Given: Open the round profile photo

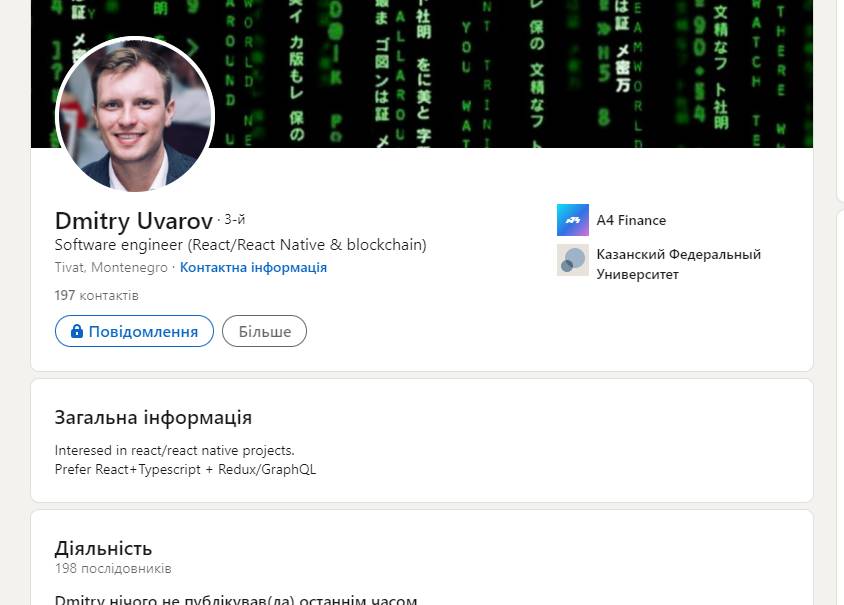Looking at the screenshot, I should coord(135,115).
